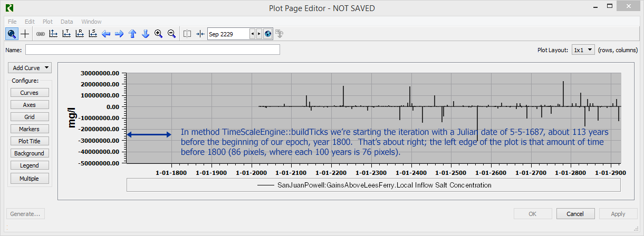This screenshot has width=644, height=236.
Task: Click the Multiple configure button
Action: coord(30,179)
